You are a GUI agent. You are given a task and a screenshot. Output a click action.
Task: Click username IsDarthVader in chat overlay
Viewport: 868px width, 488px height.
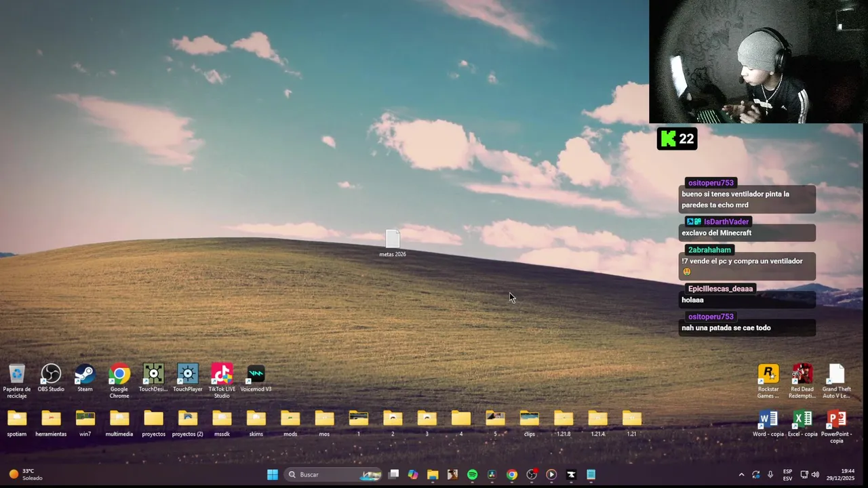click(726, 222)
